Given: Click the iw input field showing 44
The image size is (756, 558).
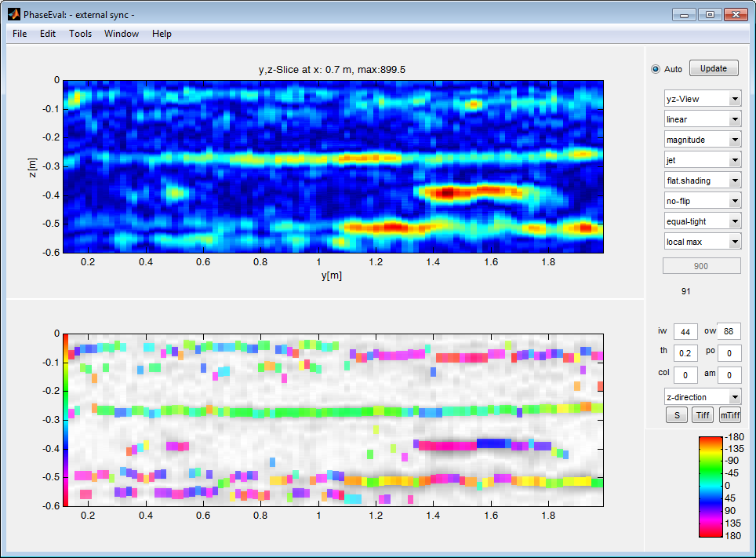Looking at the screenshot, I should click(685, 332).
